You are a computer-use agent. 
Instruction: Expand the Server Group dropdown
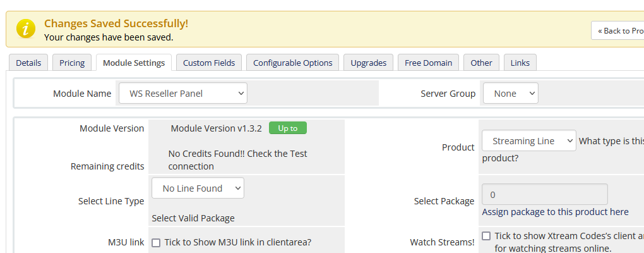pyautogui.click(x=510, y=94)
